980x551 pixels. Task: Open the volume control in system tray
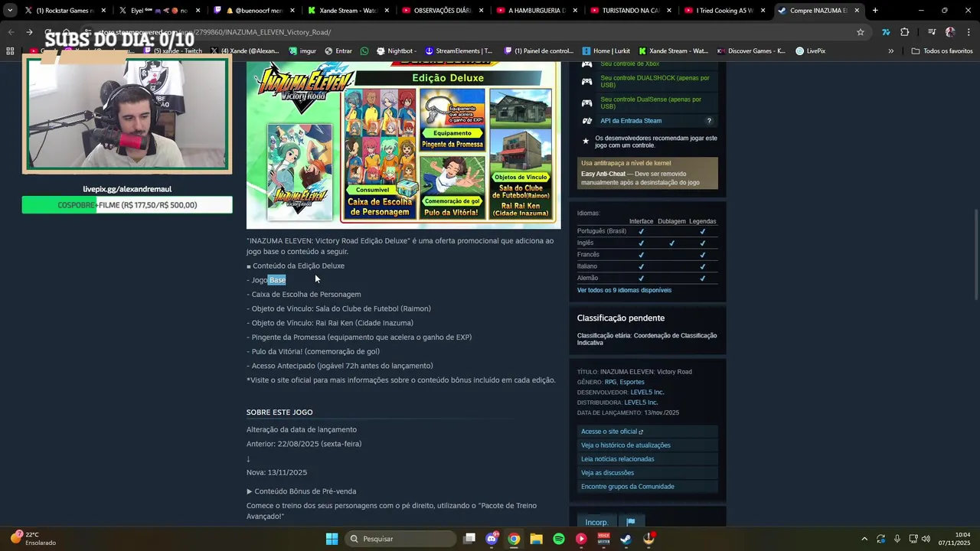(x=926, y=539)
